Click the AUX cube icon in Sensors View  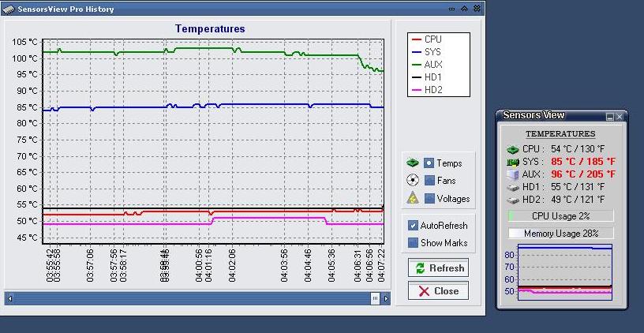[513, 174]
